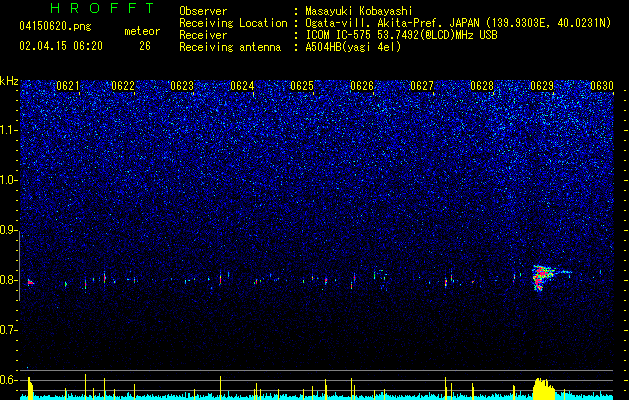Click the large meteor echo near 0629
The height and width of the screenshot is (400, 629).
(542, 276)
